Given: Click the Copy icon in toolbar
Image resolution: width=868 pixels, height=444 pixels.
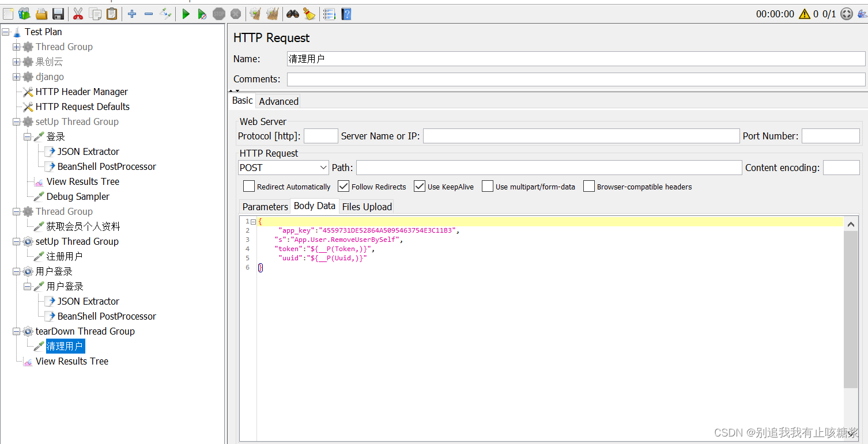Looking at the screenshot, I should [95, 14].
